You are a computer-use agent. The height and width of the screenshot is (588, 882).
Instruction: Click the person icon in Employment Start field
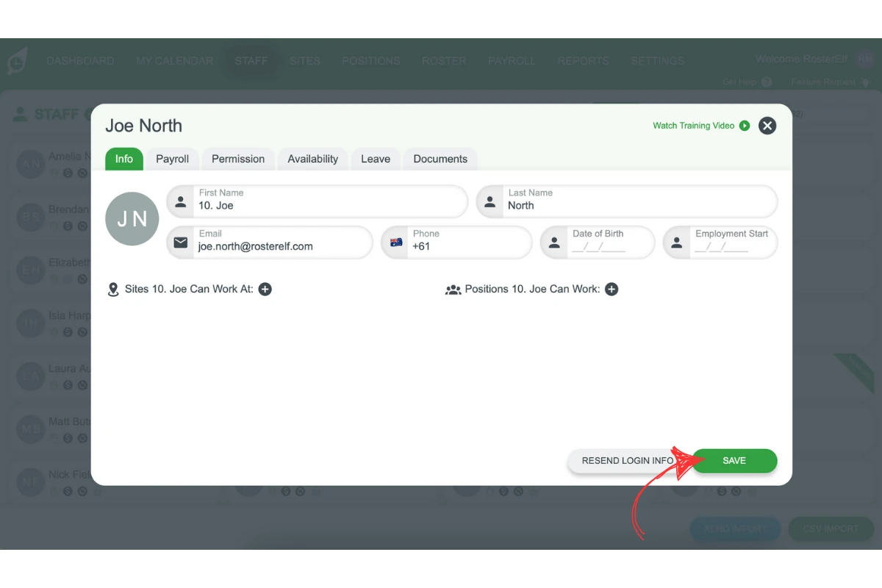678,243
